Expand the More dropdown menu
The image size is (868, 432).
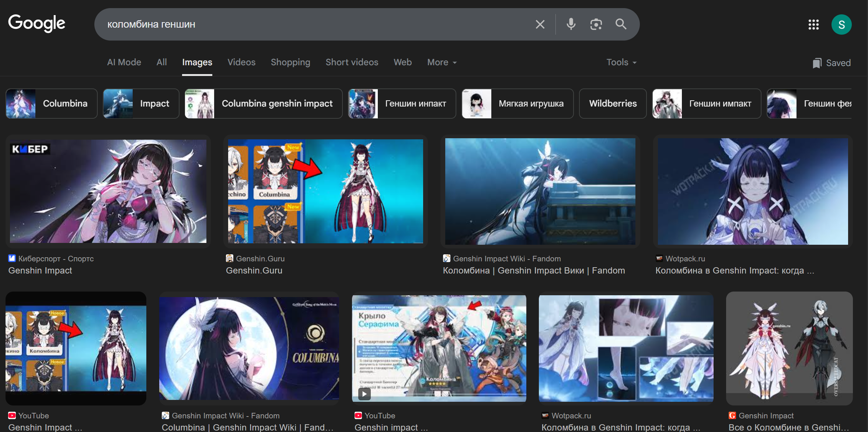point(442,62)
